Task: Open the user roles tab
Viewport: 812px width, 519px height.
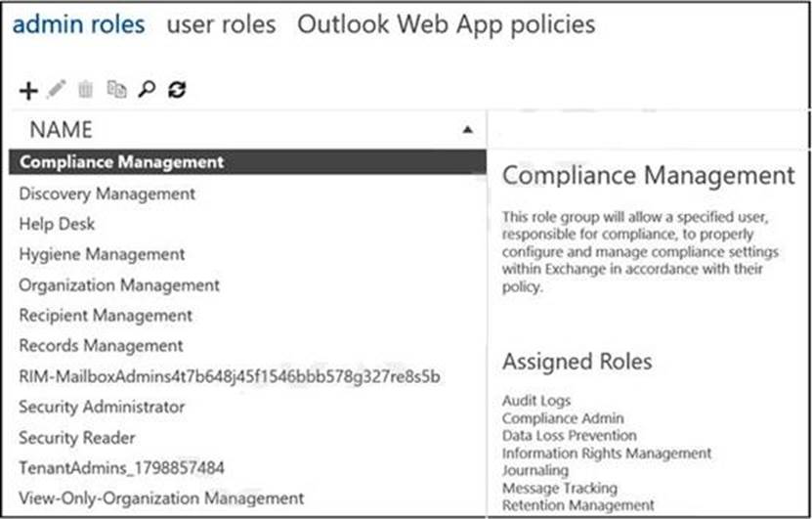Action: point(221,23)
